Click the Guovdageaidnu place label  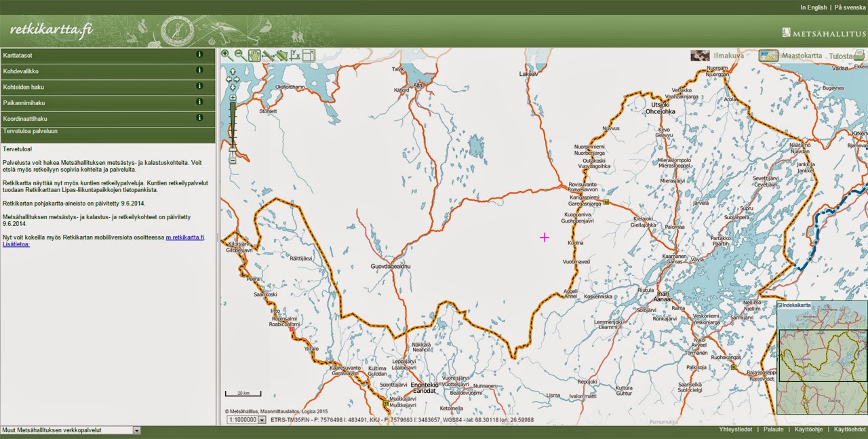391,267
